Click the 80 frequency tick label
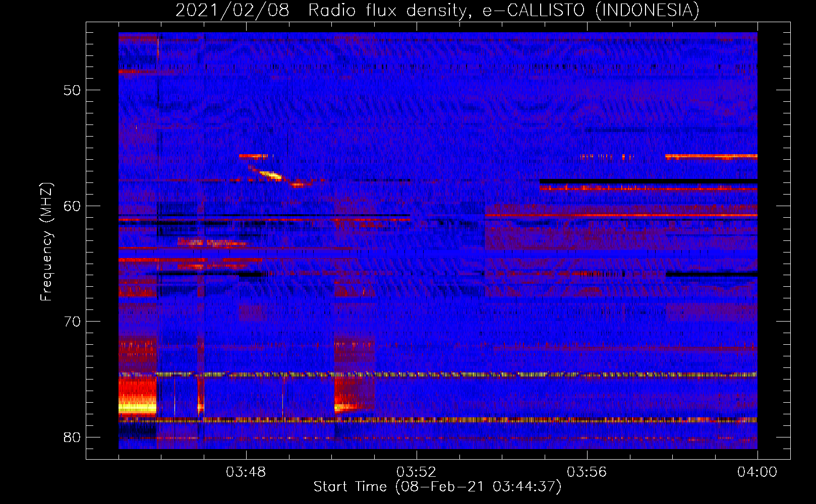This screenshot has width=816, height=504. pos(72,437)
